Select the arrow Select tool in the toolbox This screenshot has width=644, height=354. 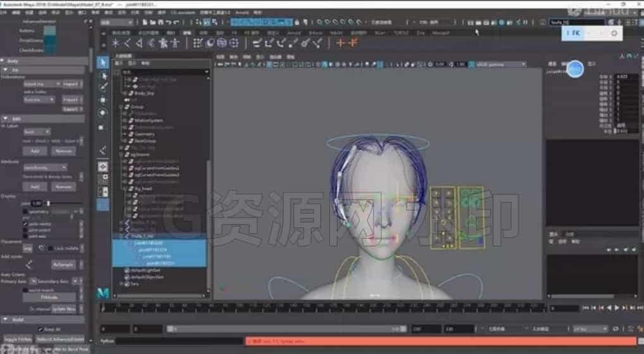(x=103, y=63)
